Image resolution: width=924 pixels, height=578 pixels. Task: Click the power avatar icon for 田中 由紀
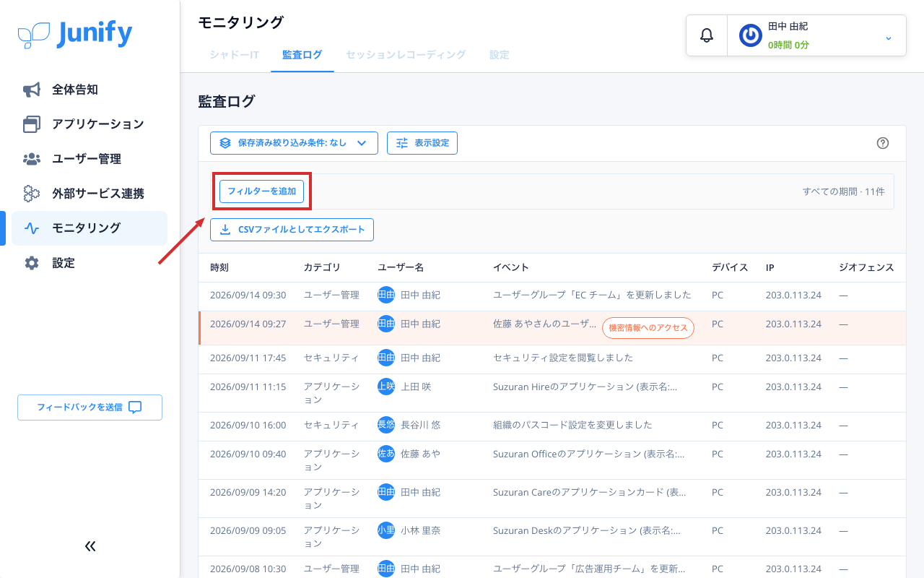(751, 35)
